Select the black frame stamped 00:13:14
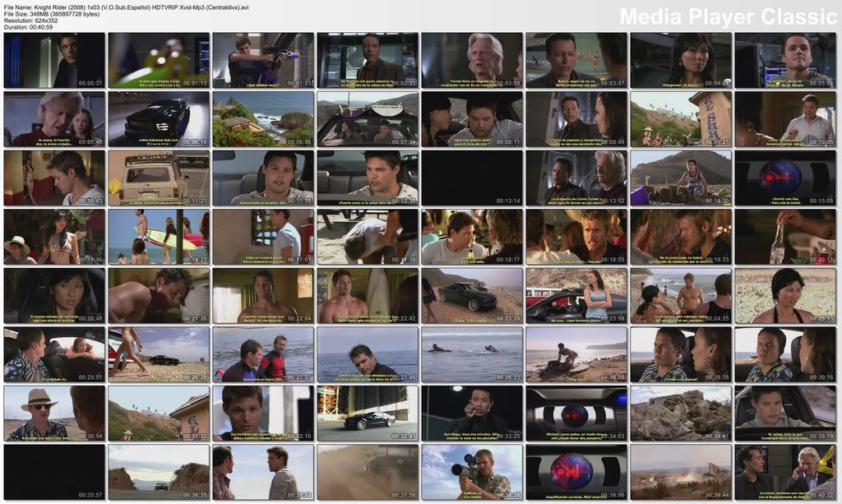 click(471, 178)
